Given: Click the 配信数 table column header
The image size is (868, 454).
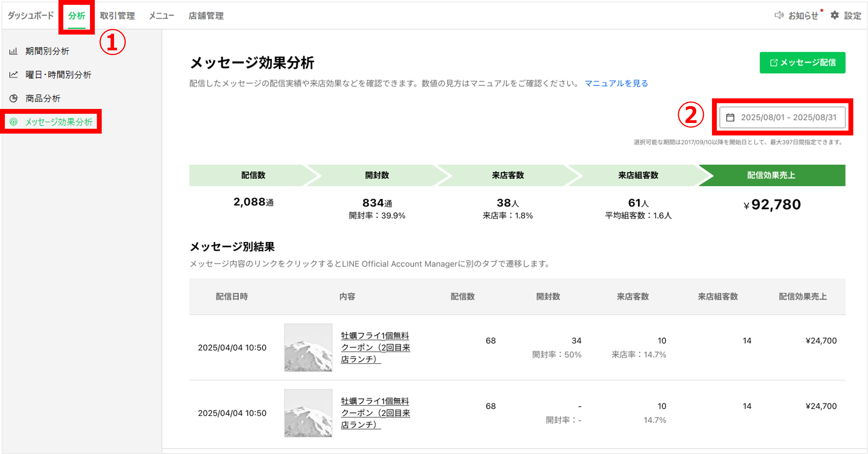Looking at the screenshot, I should point(462,296).
